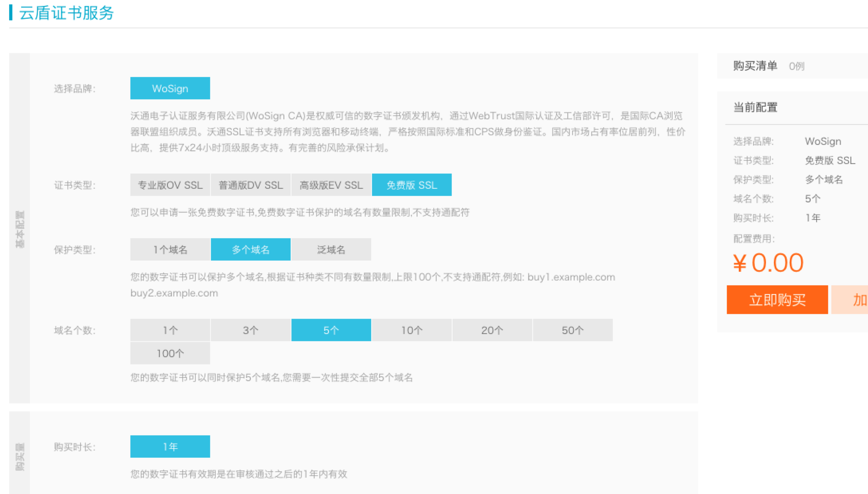Select 免费版 SSL certificate type
The image size is (868, 494).
pyautogui.click(x=411, y=185)
